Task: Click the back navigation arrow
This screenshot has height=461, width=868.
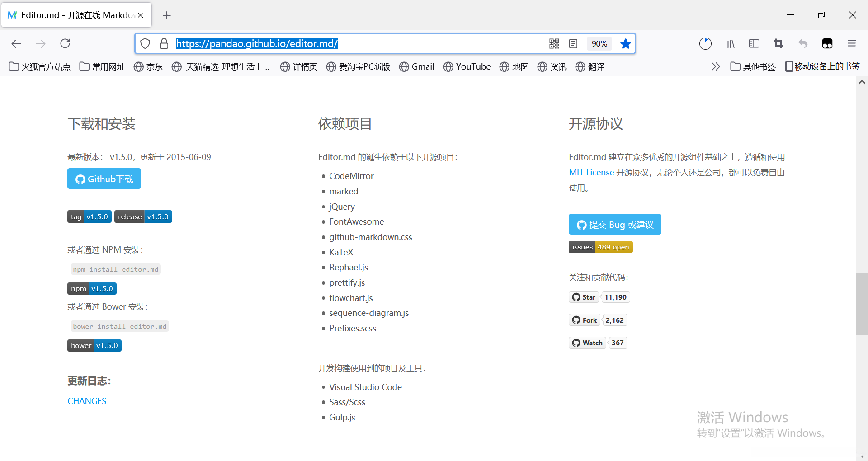Action: click(16, 43)
